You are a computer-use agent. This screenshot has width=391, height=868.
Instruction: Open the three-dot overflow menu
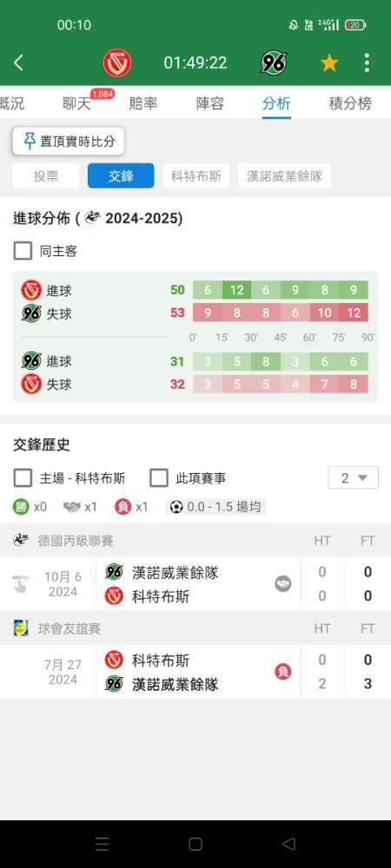click(x=367, y=62)
